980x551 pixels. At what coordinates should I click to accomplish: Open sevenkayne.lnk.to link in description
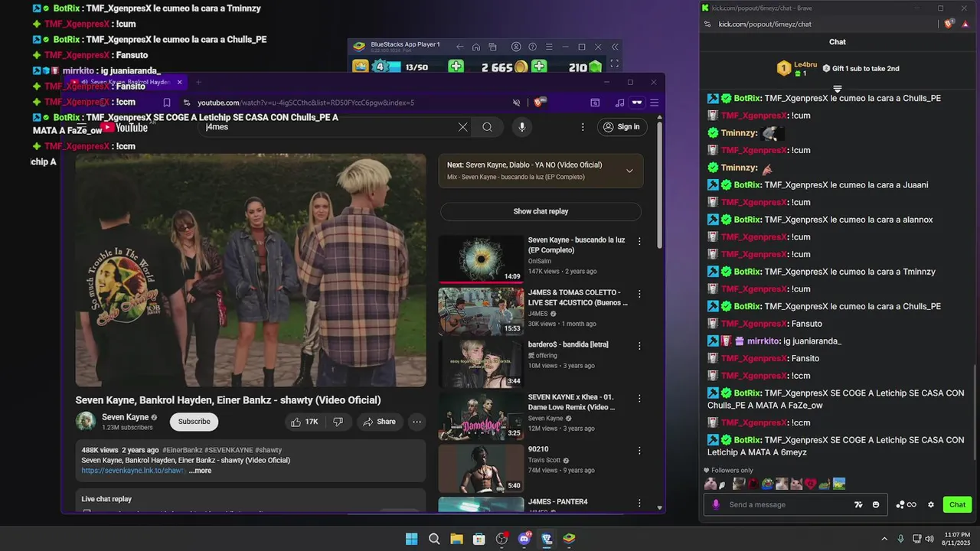(133, 471)
